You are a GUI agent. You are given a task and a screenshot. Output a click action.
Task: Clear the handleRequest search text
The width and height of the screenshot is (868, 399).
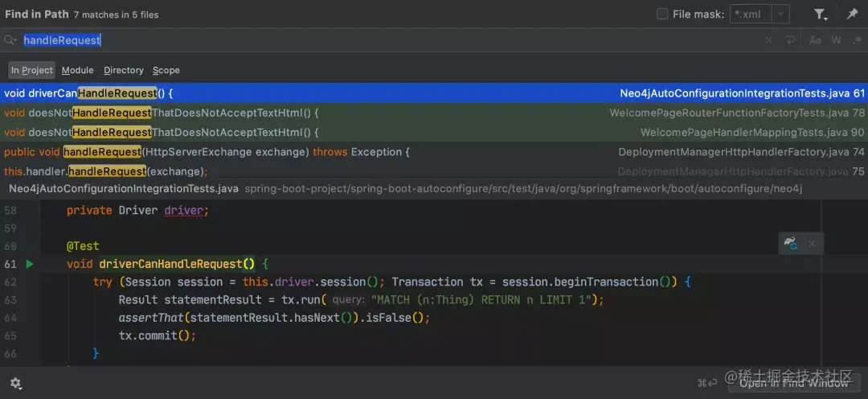[x=768, y=40]
